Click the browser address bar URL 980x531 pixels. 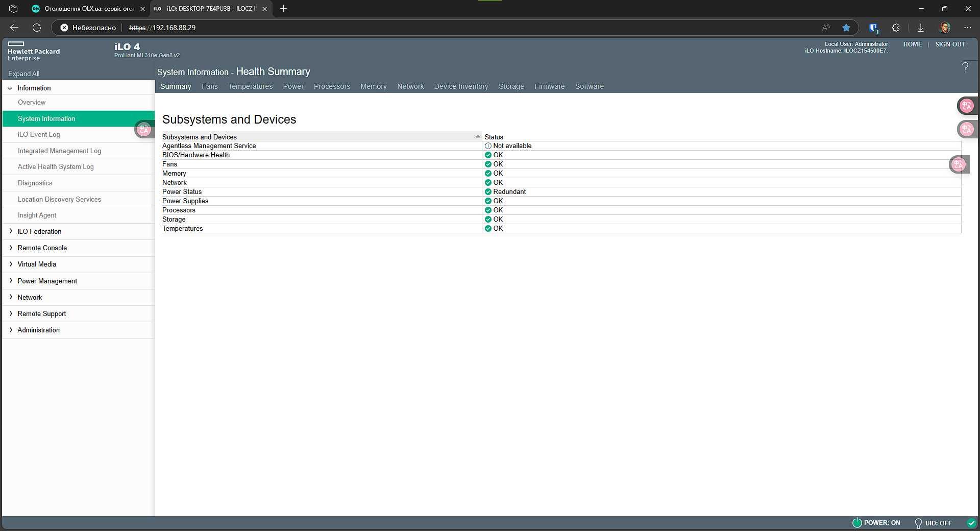(x=162, y=28)
